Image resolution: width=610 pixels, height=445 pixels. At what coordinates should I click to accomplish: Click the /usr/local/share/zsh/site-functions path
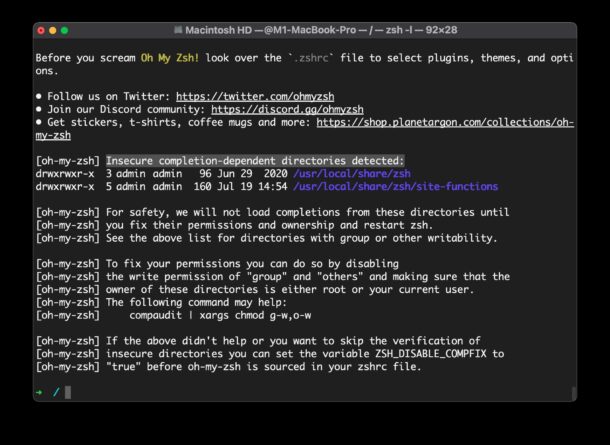396,187
